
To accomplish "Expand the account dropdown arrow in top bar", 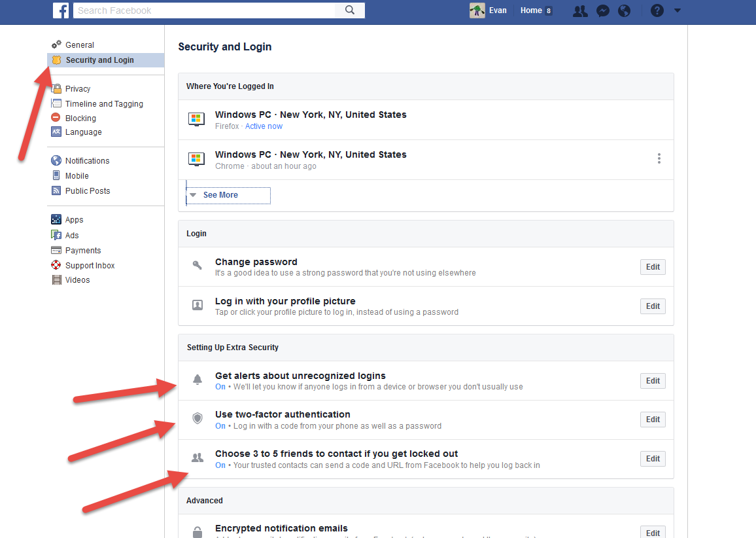I will tap(678, 10).
